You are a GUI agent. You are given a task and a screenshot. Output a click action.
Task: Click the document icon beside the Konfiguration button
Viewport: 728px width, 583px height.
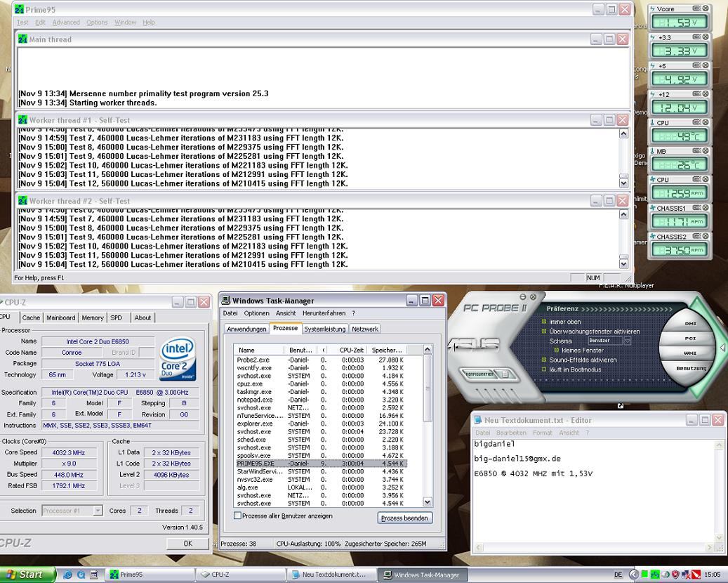[x=505, y=374]
